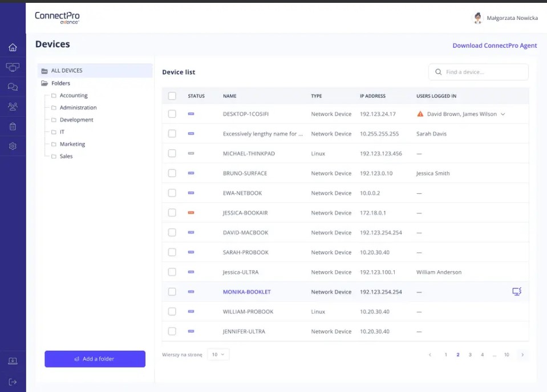Viewport: 547px width, 392px height.
Task: Open the rows per page dropdown
Action: 218,354
